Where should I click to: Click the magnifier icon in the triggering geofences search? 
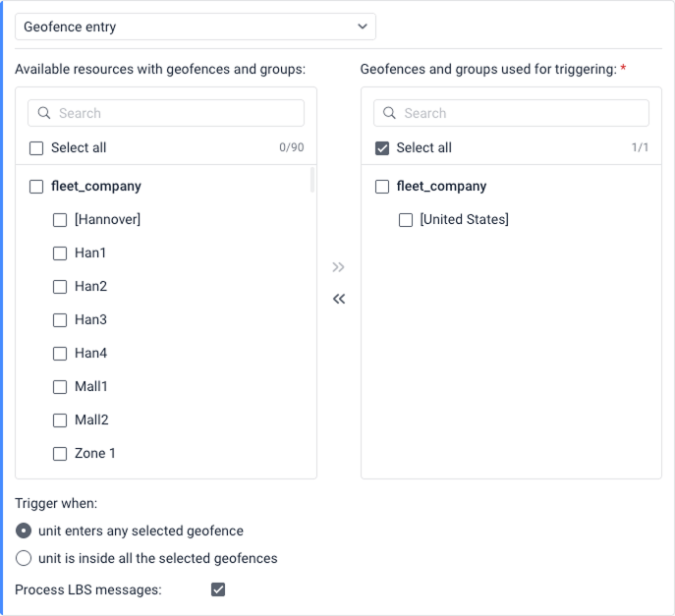click(390, 113)
